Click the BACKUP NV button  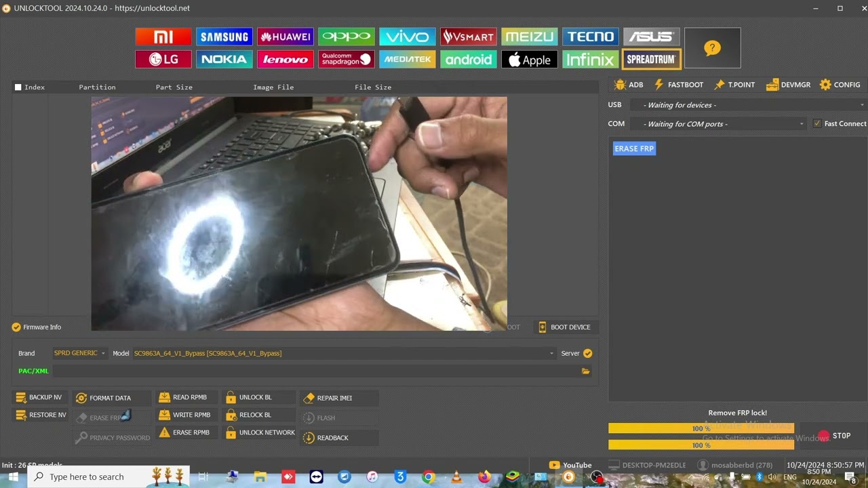tap(39, 397)
